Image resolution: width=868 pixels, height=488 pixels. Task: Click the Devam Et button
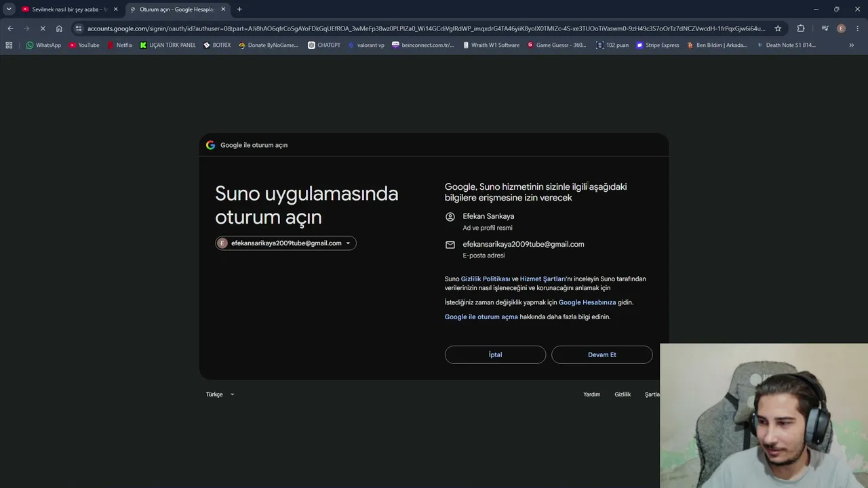602,354
